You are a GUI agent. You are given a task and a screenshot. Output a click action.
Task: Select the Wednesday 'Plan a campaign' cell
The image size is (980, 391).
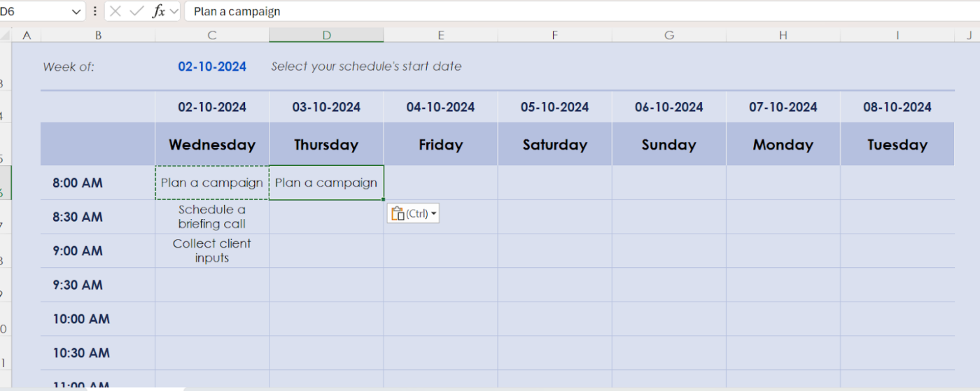[x=212, y=183]
